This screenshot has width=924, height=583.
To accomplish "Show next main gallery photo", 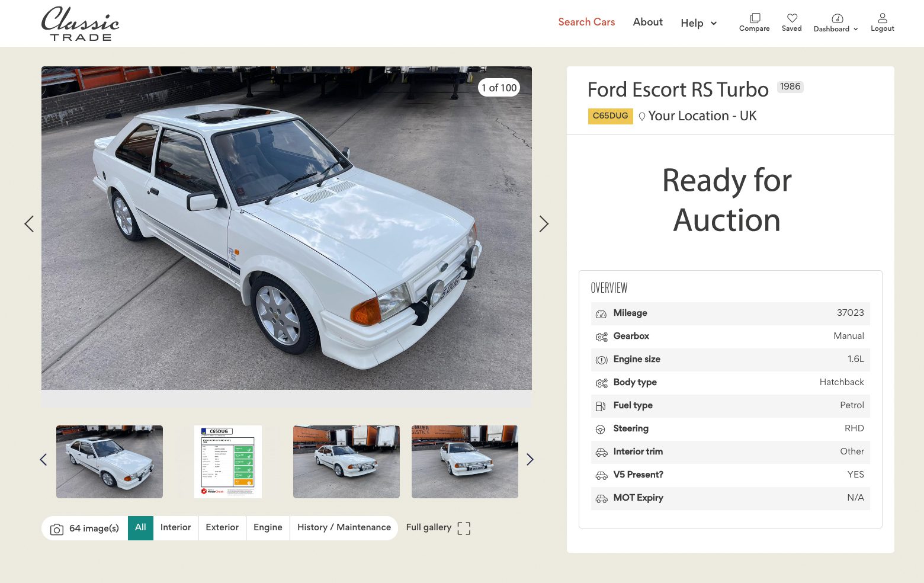I will 544,223.
